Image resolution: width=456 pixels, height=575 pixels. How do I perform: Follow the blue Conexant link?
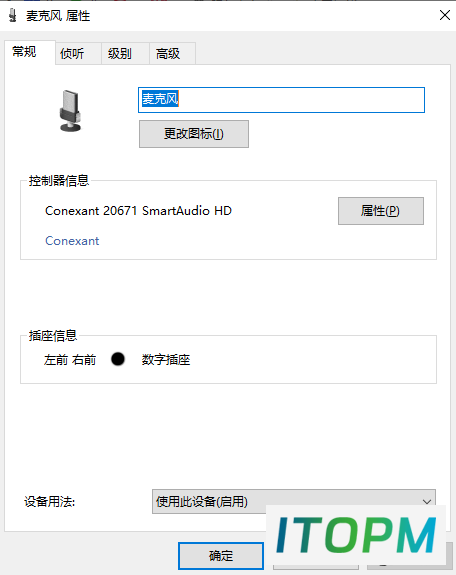(x=72, y=241)
